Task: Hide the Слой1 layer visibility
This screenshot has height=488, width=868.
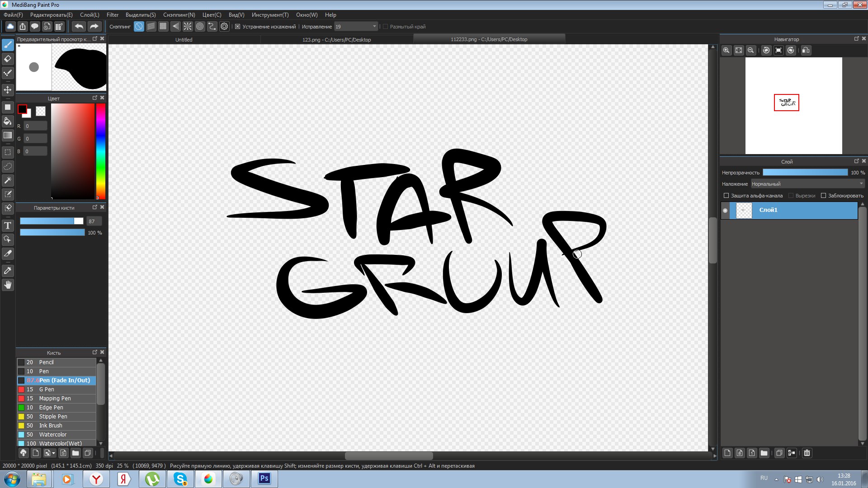Action: (725, 211)
